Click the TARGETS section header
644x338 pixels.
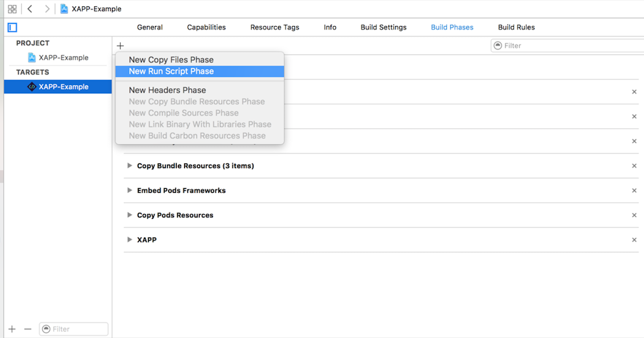click(32, 72)
